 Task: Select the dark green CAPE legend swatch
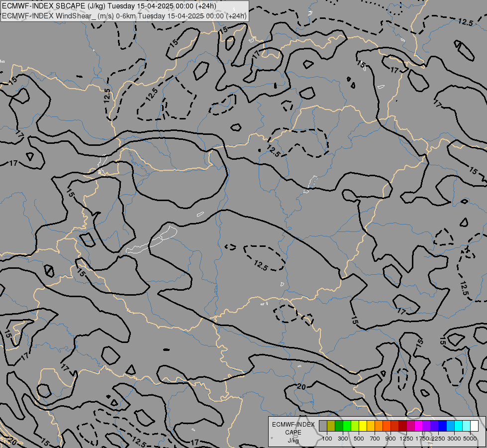(339, 426)
